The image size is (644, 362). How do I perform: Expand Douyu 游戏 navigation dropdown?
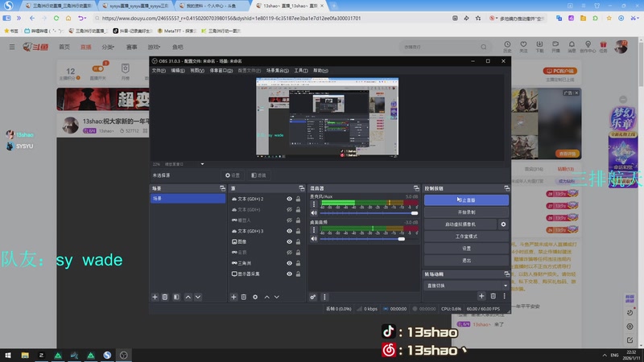(154, 47)
